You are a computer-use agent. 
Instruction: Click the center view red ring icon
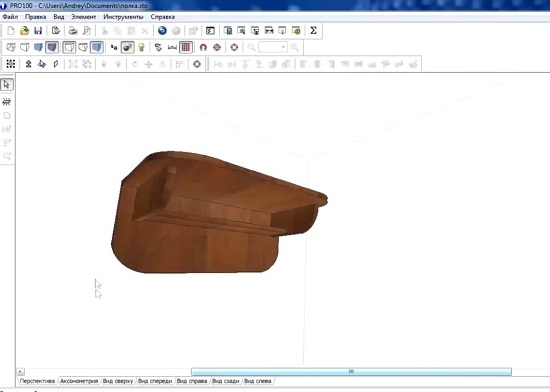click(234, 47)
